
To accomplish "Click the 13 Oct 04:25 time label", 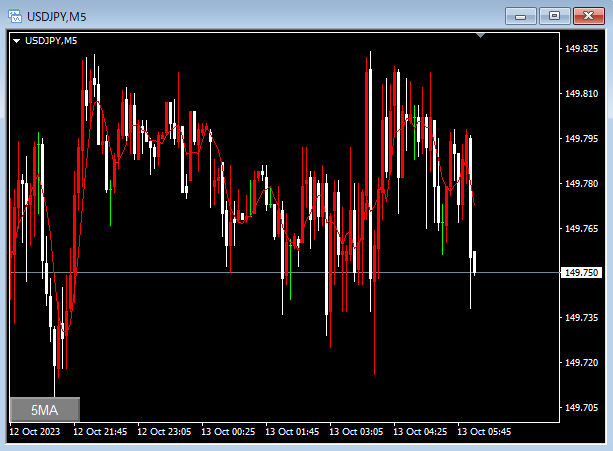I will [420, 431].
